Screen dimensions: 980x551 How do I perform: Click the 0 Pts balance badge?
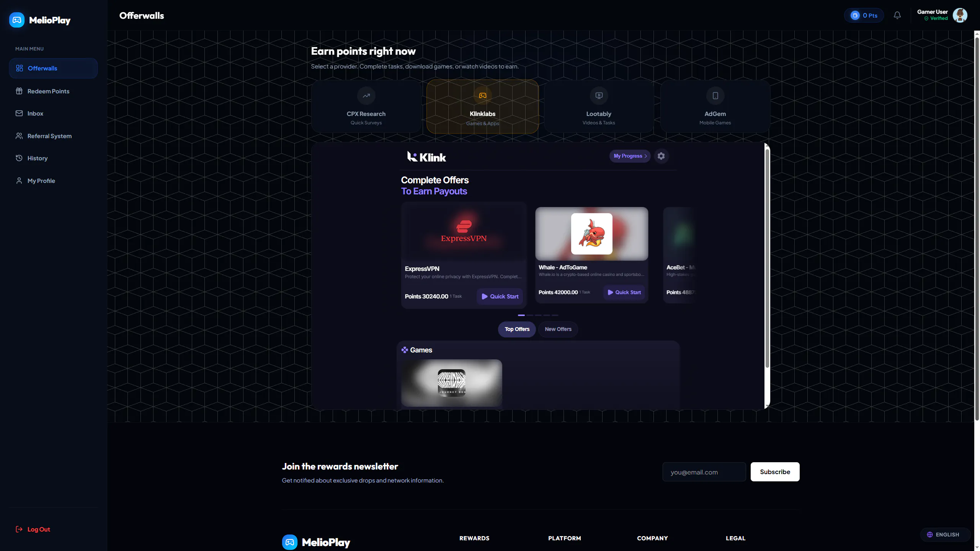point(864,15)
